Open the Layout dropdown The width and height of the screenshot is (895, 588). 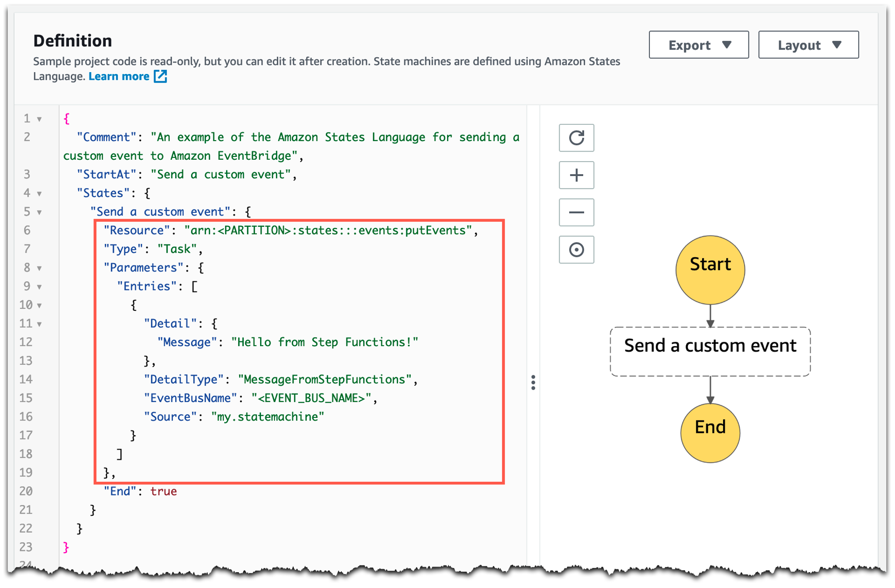pos(808,45)
